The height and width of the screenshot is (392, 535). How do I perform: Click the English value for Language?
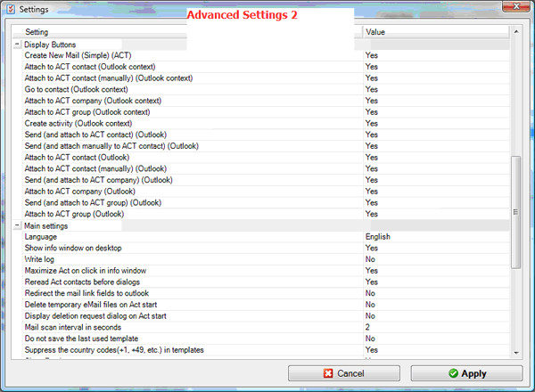[378, 237]
